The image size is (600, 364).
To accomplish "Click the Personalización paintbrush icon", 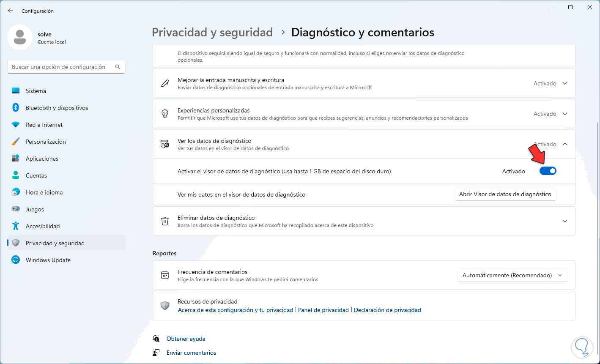I will tap(16, 142).
